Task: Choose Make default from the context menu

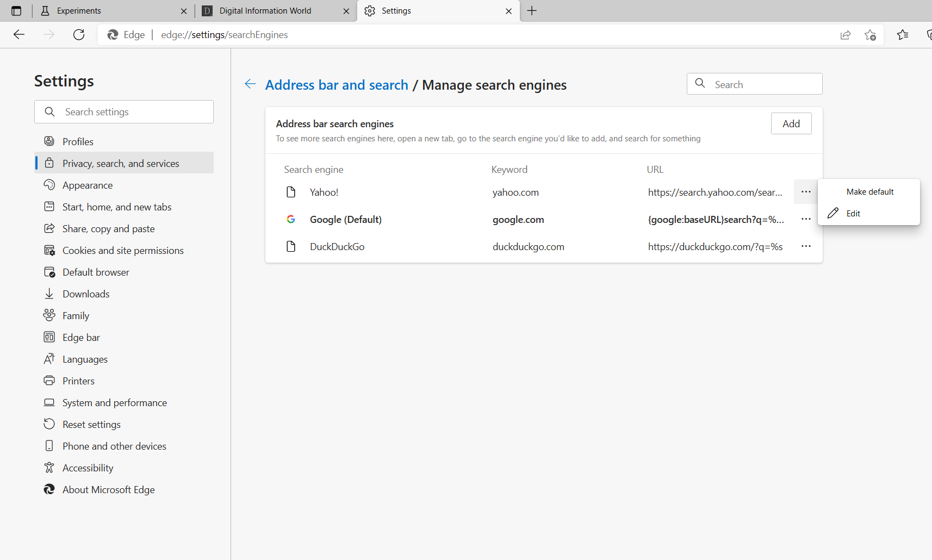Action: pos(869,192)
